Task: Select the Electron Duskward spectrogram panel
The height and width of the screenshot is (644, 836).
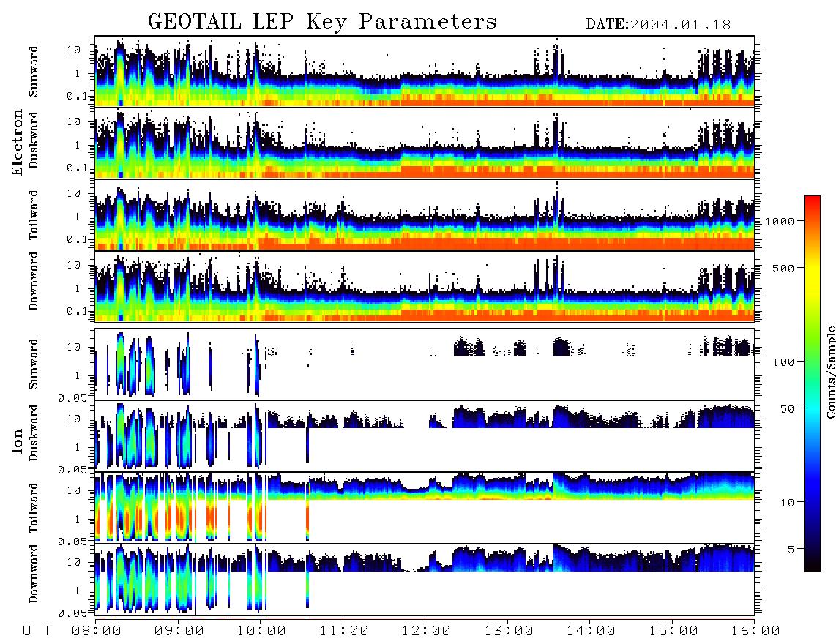Action: pos(425,143)
